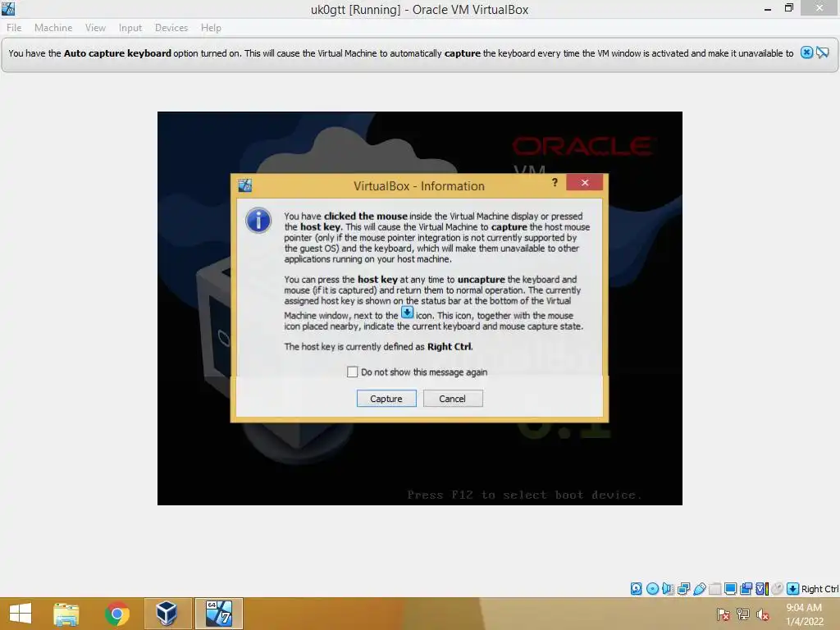Click the Capture button
The image size is (840, 630).
[x=386, y=399]
